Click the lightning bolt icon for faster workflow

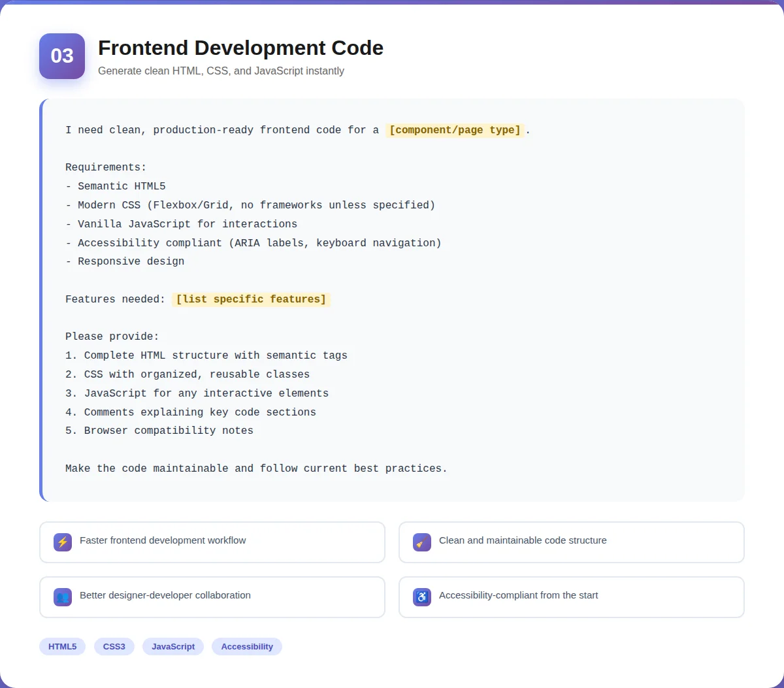63,542
